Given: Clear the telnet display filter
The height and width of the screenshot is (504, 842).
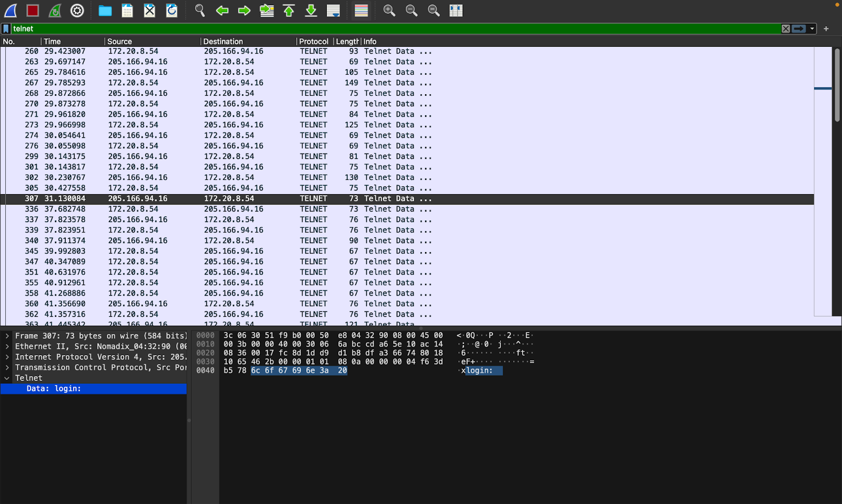Looking at the screenshot, I should tap(786, 29).
